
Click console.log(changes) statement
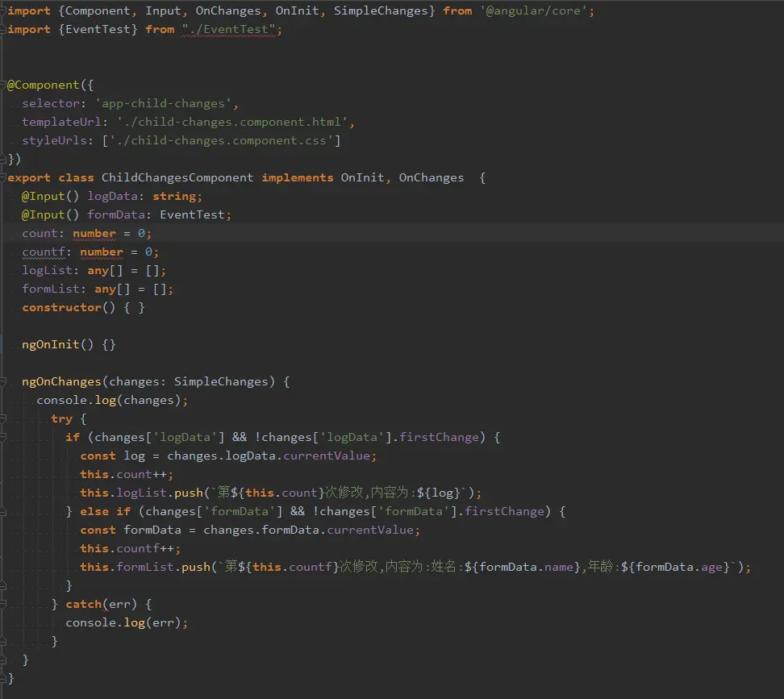(112, 400)
